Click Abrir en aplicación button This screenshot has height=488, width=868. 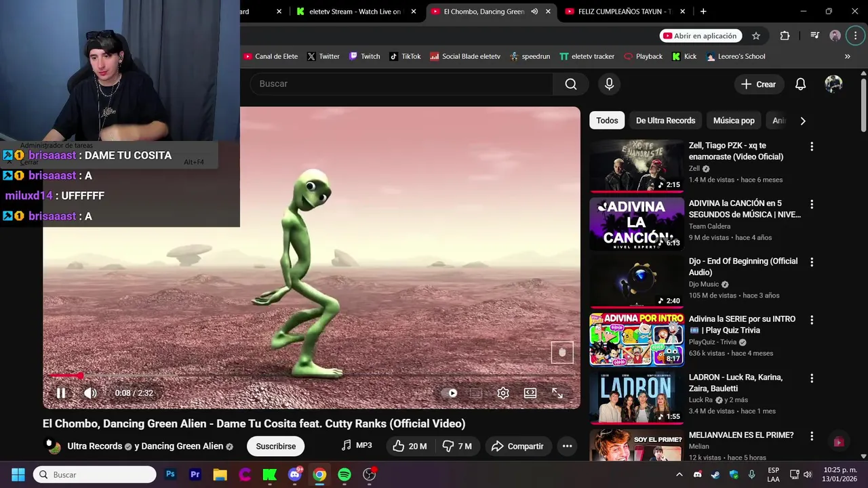point(701,36)
